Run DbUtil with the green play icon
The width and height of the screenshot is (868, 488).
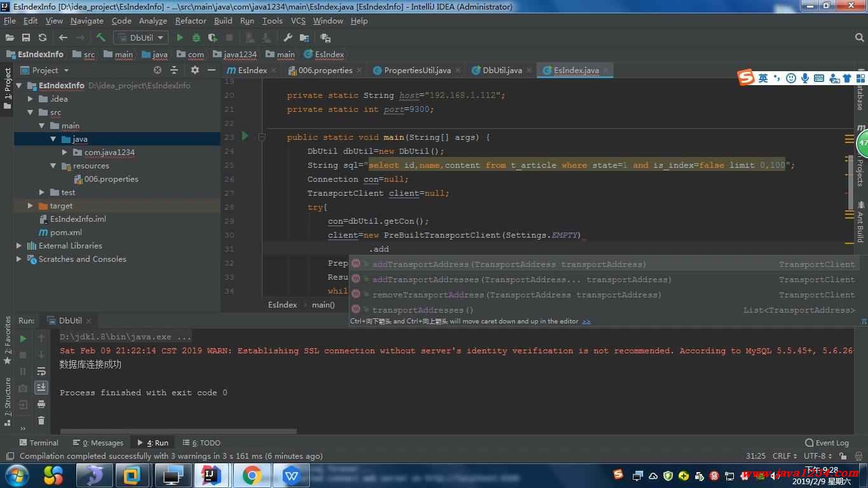[180, 37]
